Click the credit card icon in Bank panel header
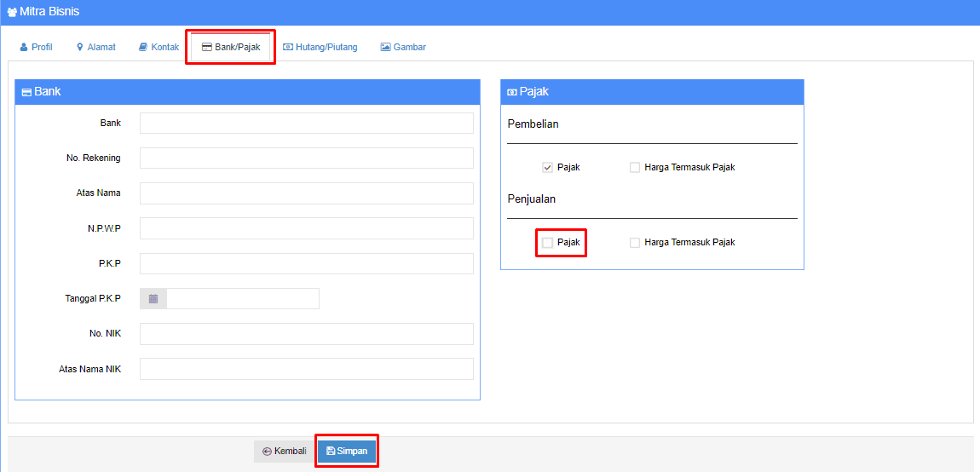Image resolution: width=980 pixels, height=472 pixels. [26, 92]
